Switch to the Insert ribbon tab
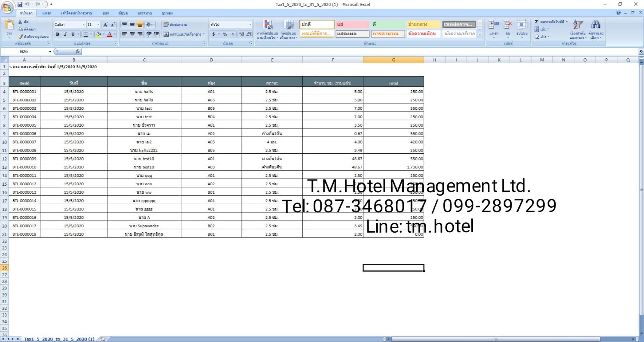644x342 pixels. (47, 13)
